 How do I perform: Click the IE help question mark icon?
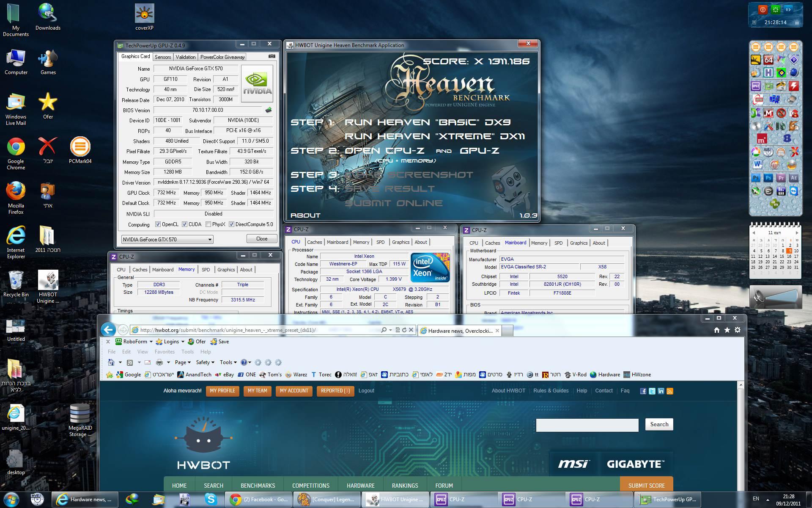(x=244, y=362)
